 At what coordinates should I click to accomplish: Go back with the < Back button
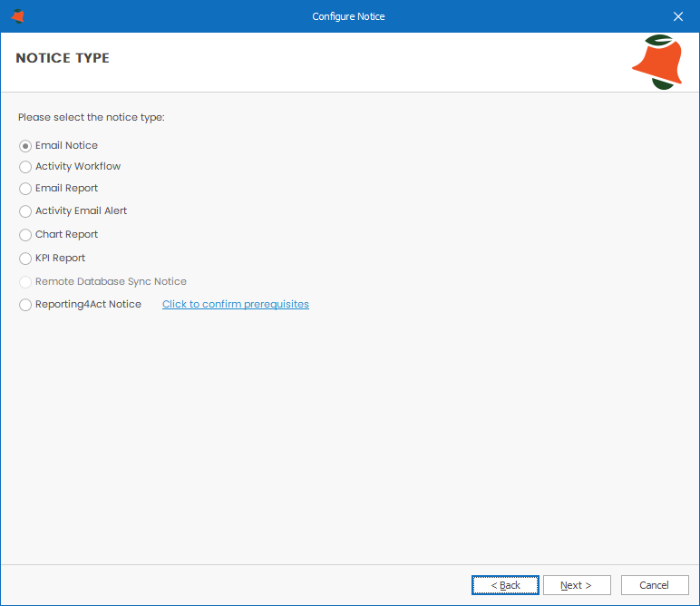[505, 585]
